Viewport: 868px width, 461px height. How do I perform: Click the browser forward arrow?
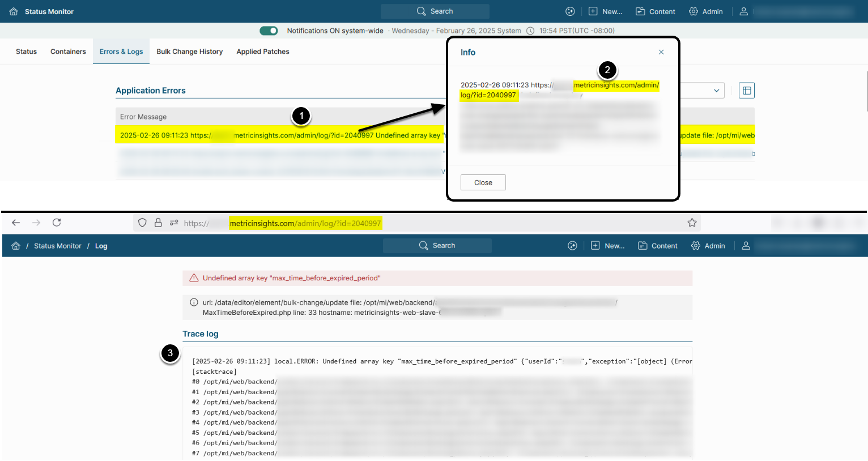pos(36,223)
